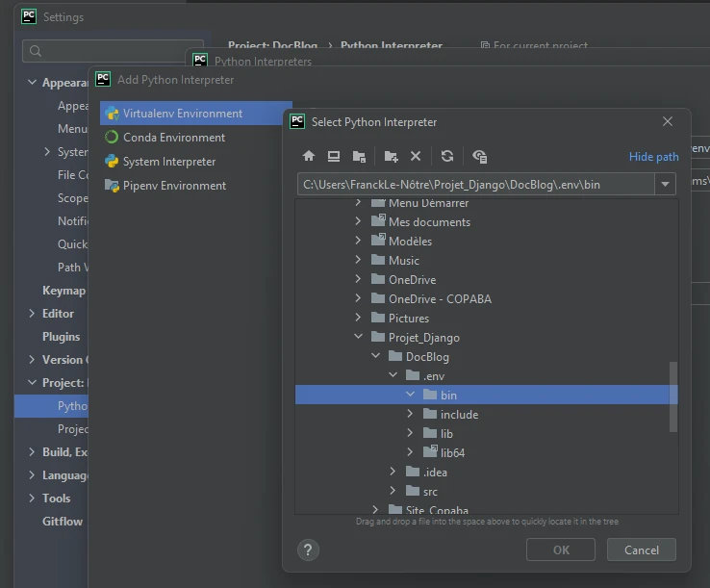Click the Desktop directory toolbar icon
Image resolution: width=710 pixels, height=588 pixels.
pyautogui.click(x=334, y=156)
